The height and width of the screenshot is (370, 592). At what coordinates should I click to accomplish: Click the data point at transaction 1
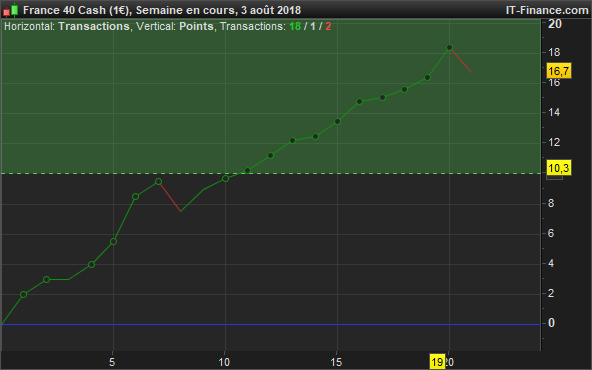[x=23, y=294]
